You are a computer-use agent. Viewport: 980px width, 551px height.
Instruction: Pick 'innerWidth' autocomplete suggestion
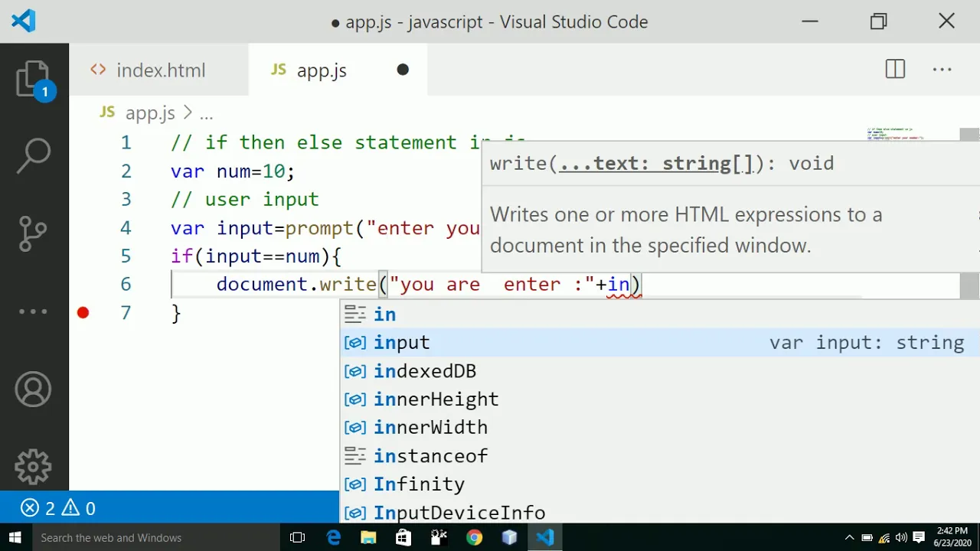[659, 427]
